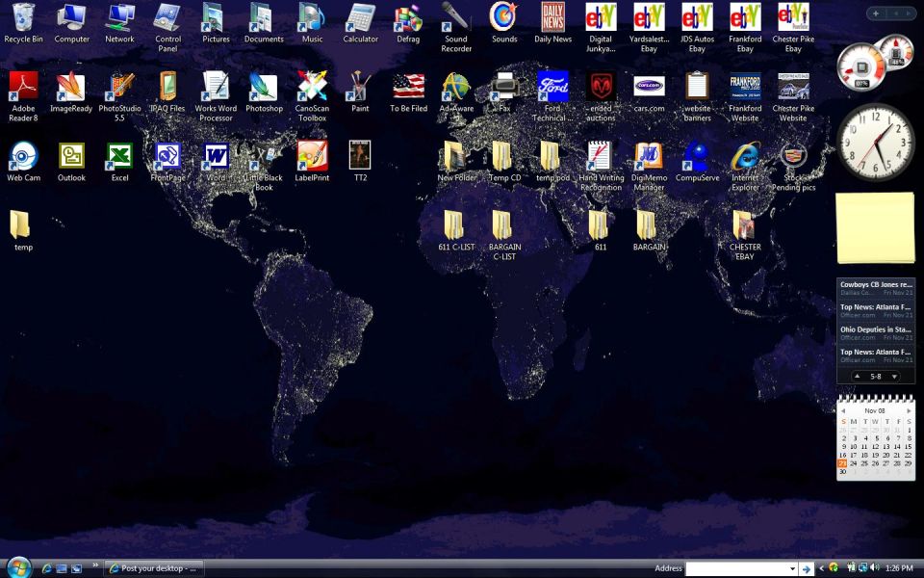The width and height of the screenshot is (924, 578).
Task: Select the Calculator shortcut icon
Action: 360,17
